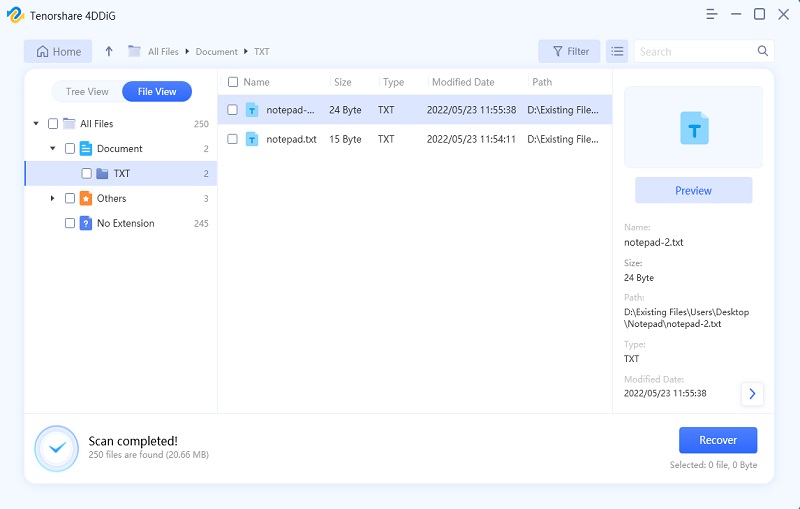The height and width of the screenshot is (509, 800).
Task: Expand details panel with right chevron
Action: pyautogui.click(x=753, y=394)
